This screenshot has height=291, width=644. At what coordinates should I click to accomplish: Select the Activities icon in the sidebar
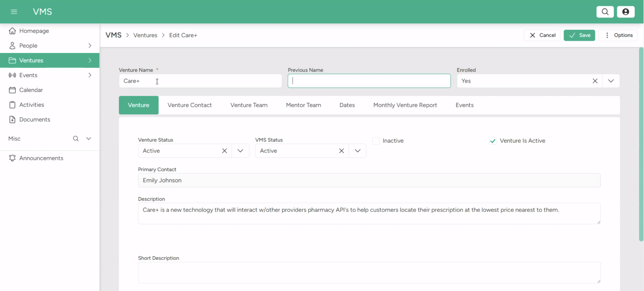point(12,105)
